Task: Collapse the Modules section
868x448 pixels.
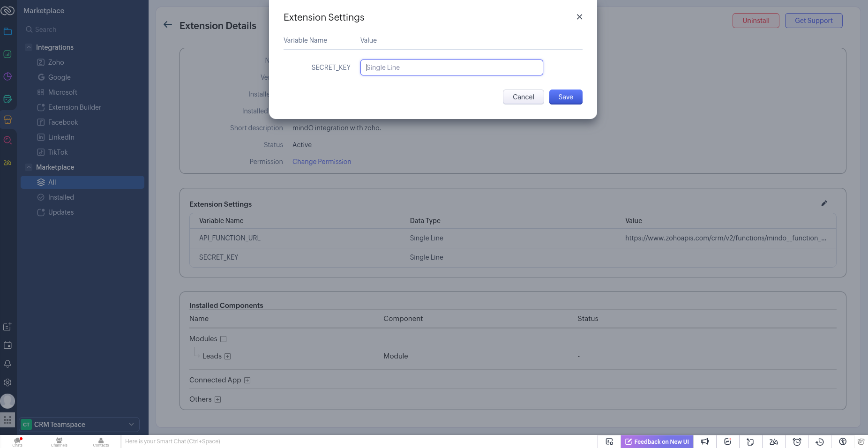Action: point(224,339)
